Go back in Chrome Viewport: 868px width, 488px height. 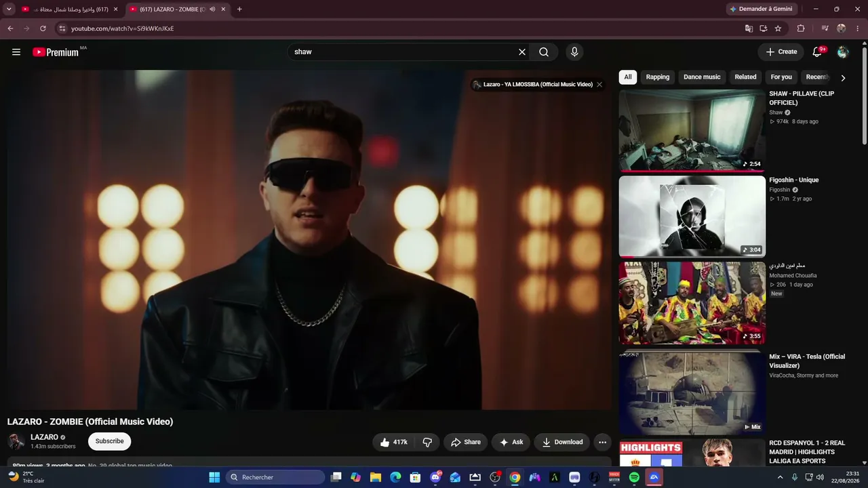click(x=10, y=28)
